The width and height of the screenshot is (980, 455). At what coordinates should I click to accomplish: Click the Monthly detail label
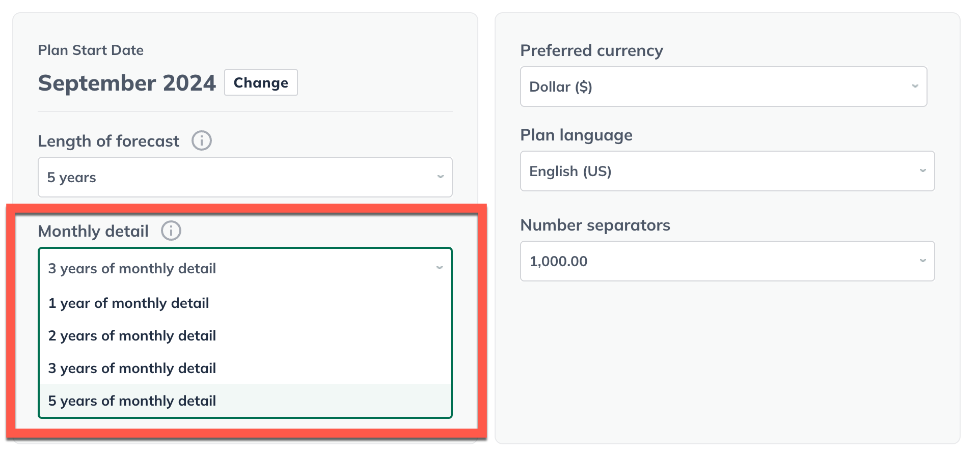[x=93, y=231]
